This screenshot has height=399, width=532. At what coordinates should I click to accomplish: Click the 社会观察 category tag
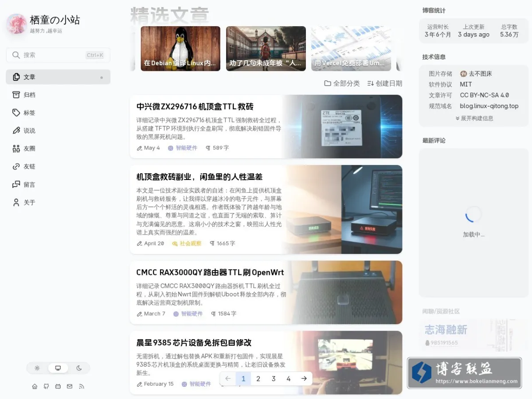(187, 243)
